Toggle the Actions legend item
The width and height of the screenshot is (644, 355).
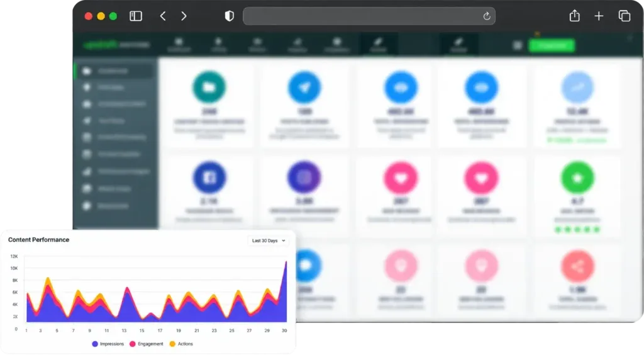pos(181,344)
